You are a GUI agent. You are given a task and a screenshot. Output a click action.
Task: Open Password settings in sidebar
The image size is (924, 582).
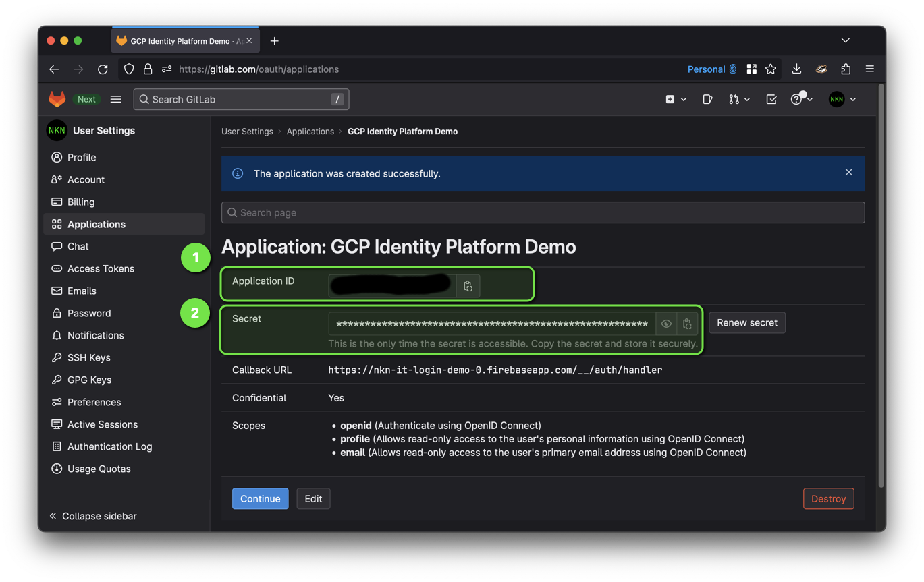pyautogui.click(x=124, y=313)
